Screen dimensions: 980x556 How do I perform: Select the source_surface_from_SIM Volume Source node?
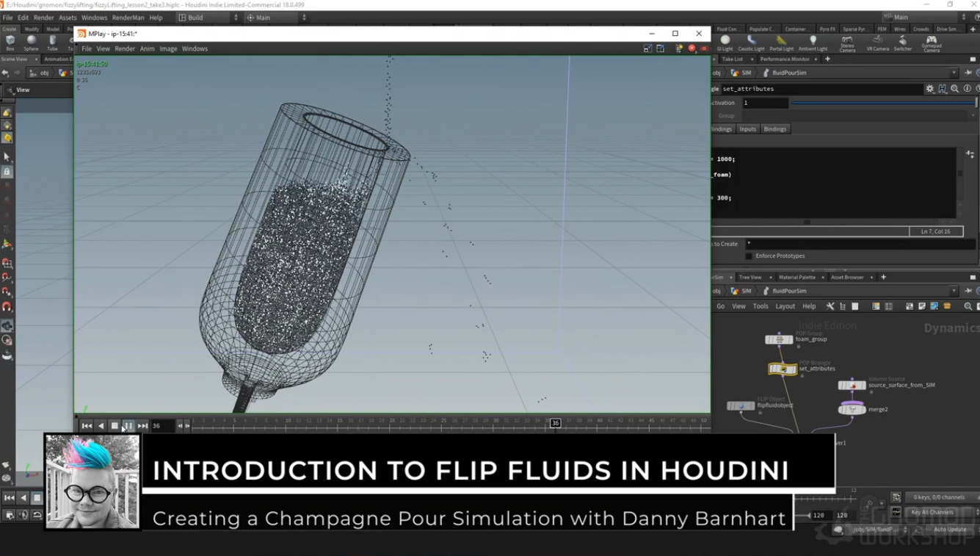coord(852,385)
